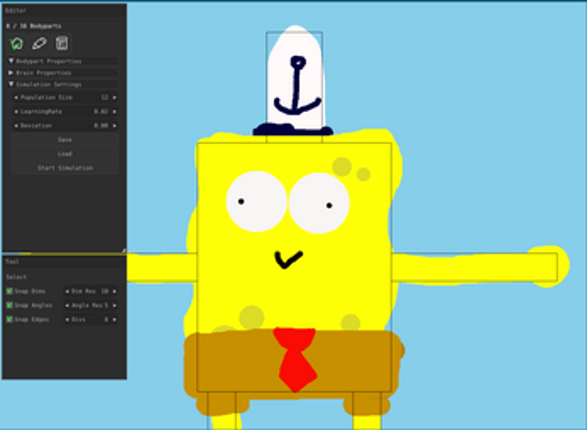This screenshot has height=430, width=587.
Task: Select the hat bodypart with anchor
Action: [295, 87]
